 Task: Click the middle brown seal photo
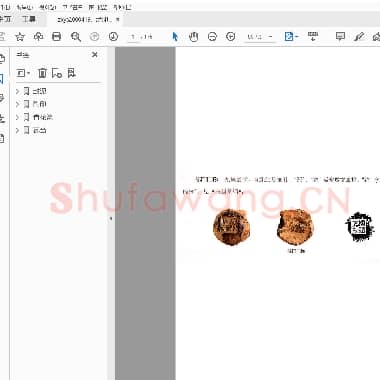pos(295,227)
